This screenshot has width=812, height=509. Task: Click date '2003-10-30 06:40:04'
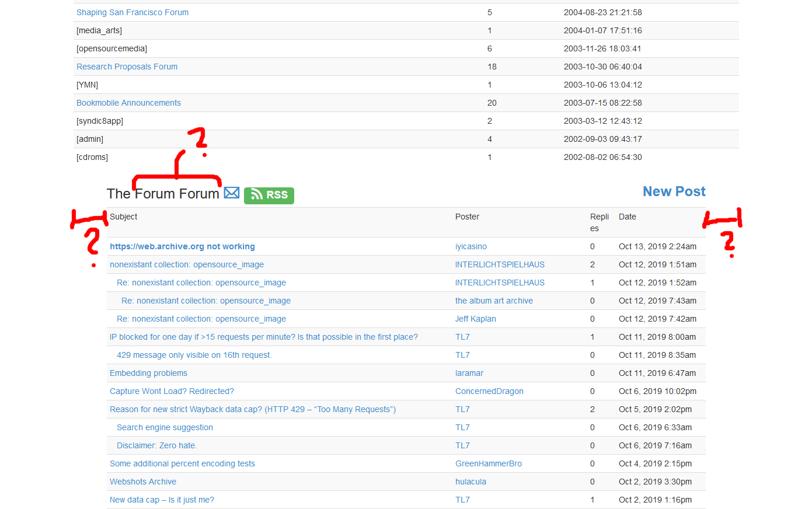point(603,67)
